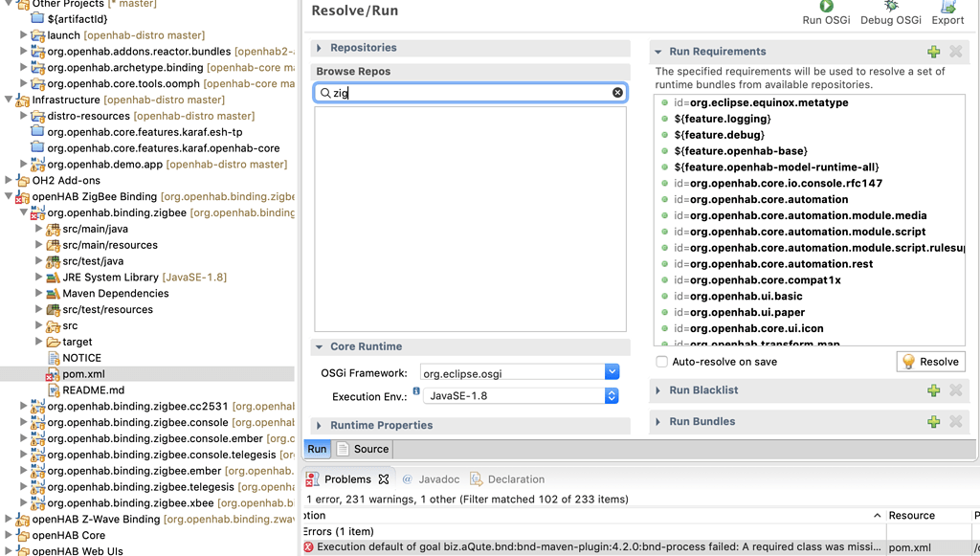The width and height of the screenshot is (980, 556).
Task: Remove selected run requirement with X icon
Action: (956, 52)
